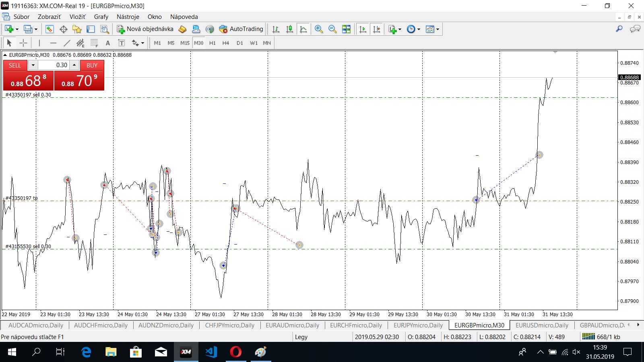Viewport: 644px width, 362px height.
Task: Open the Nástroje menu
Action: (128, 16)
